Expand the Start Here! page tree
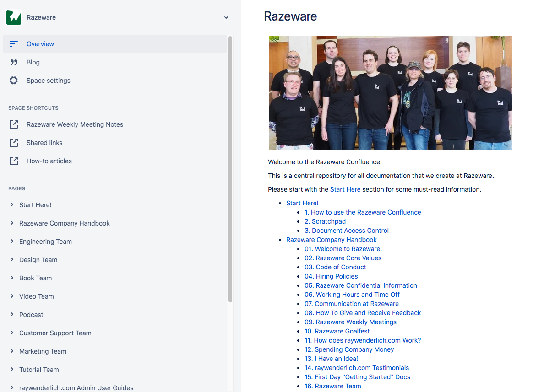Viewport: 533px width, 392px height. [x=12, y=204]
